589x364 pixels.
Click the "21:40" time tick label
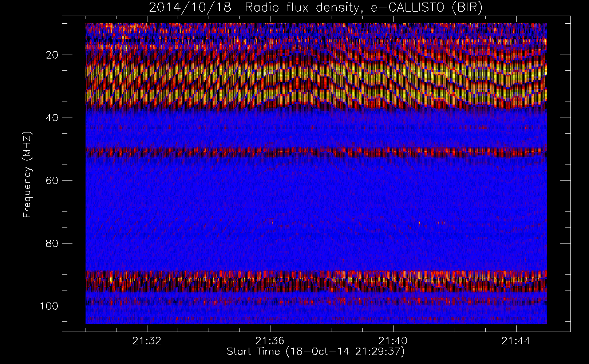393,341
